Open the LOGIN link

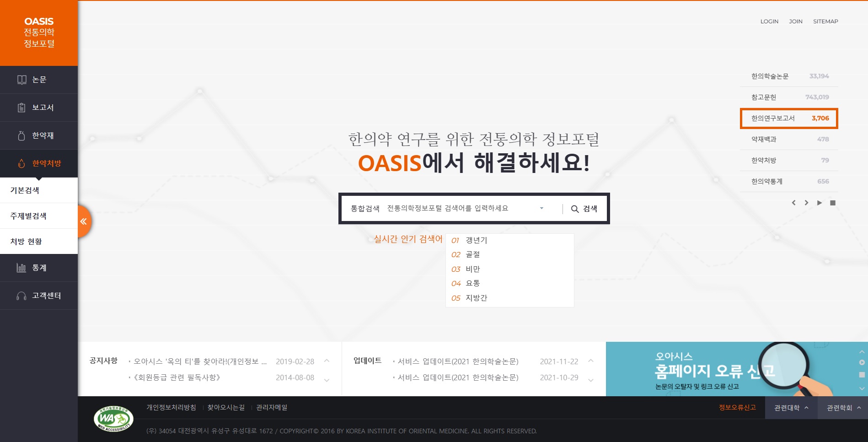(769, 22)
